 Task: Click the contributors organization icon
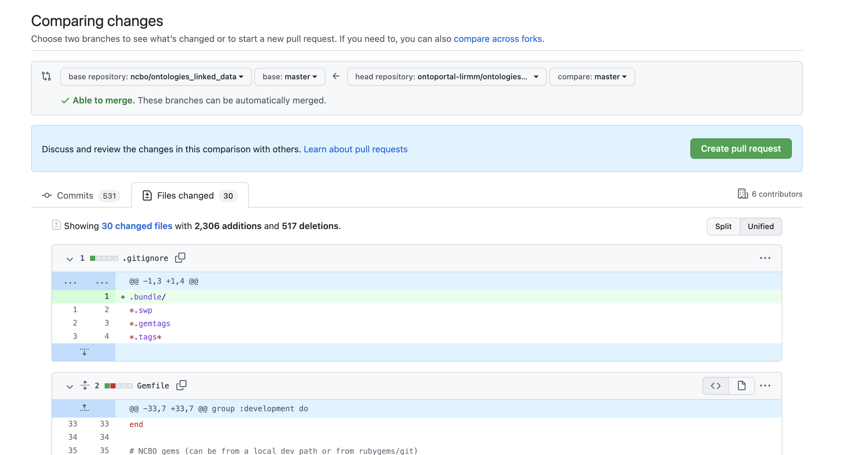click(742, 194)
